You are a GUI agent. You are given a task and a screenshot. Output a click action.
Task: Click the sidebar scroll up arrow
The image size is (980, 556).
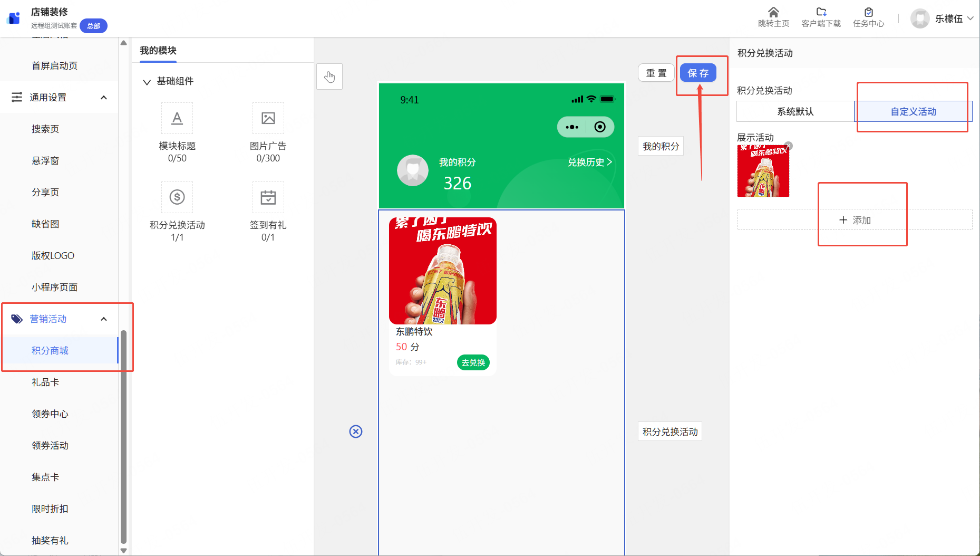[123, 43]
